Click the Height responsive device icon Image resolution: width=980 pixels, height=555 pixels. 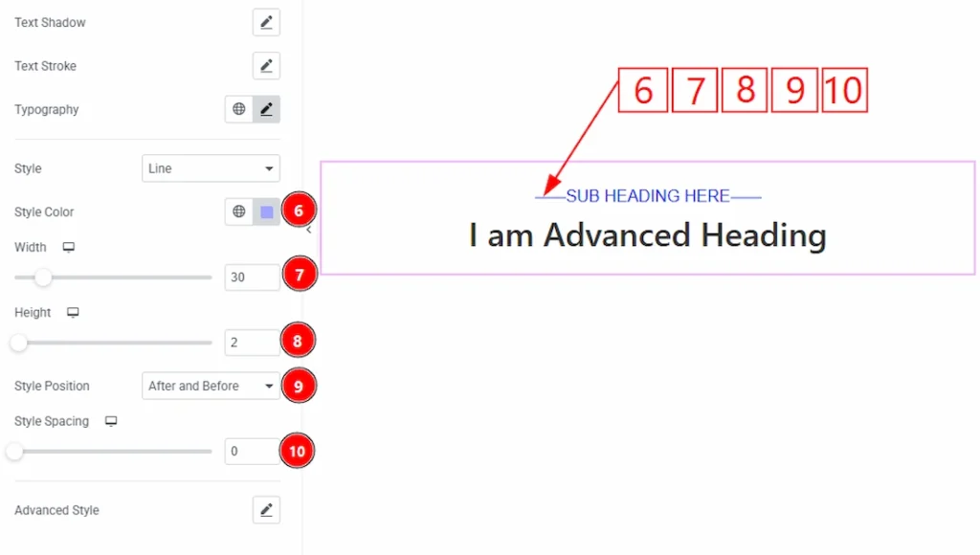click(74, 313)
